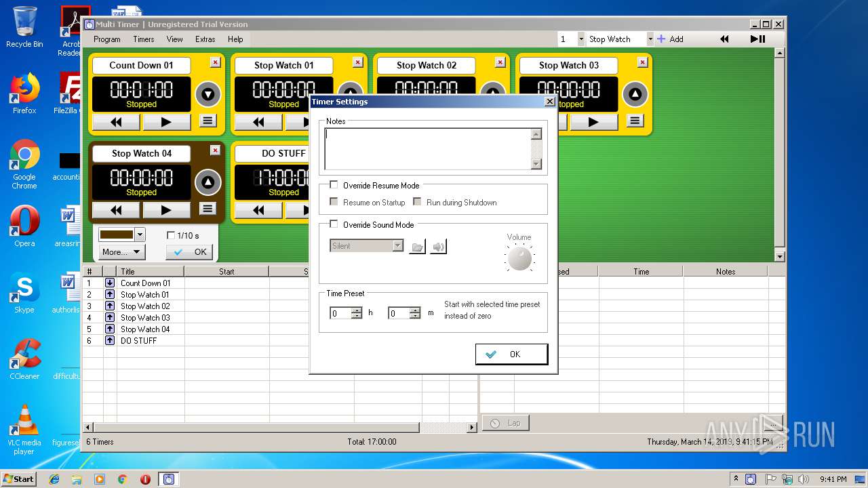
Task: Click Stop Watch 03 direction up-arrow button
Action: click(x=635, y=94)
